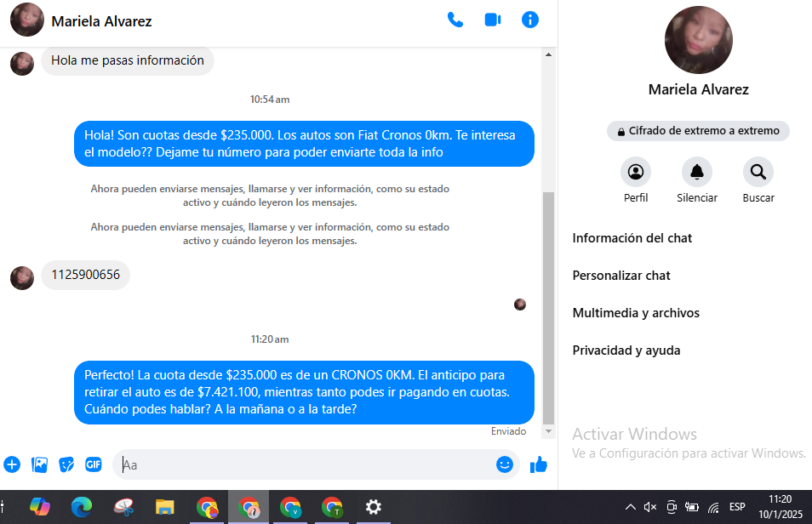Select the phone number message 1125900656
This screenshot has width=812, height=524.
pyautogui.click(x=85, y=275)
